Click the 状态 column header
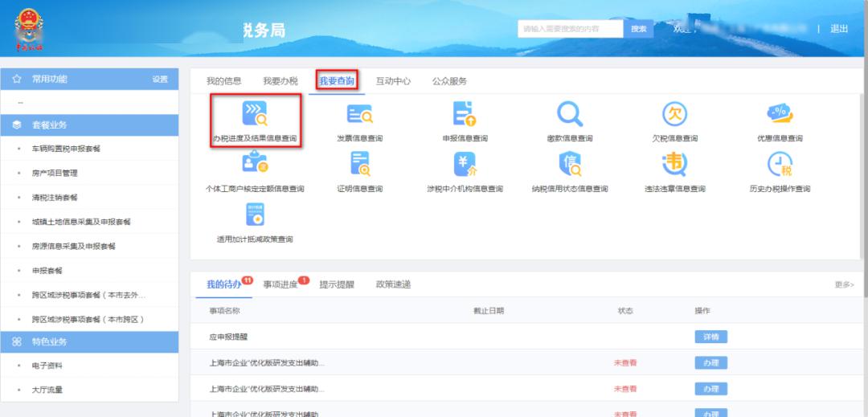This screenshot has height=417, width=868. coord(625,311)
